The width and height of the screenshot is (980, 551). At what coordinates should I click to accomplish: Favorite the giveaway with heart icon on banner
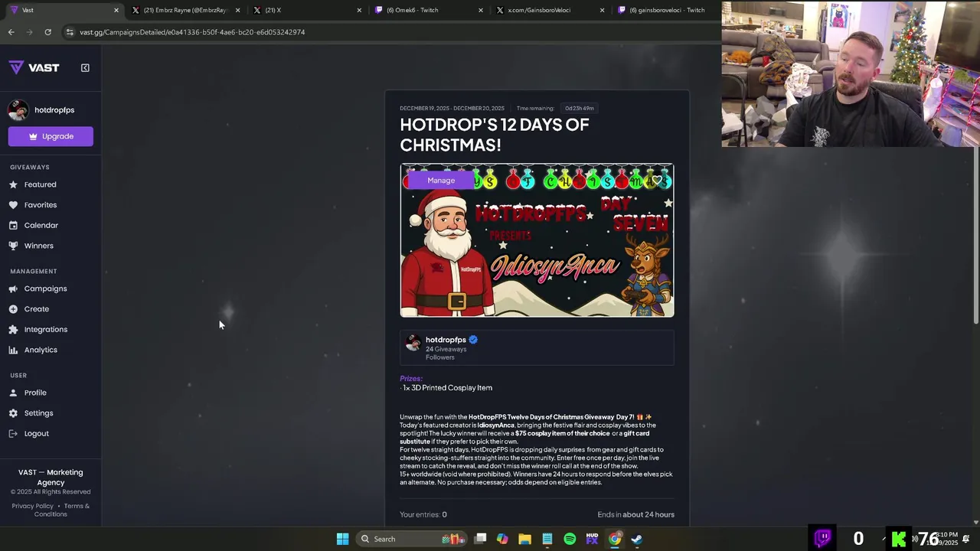657,181
